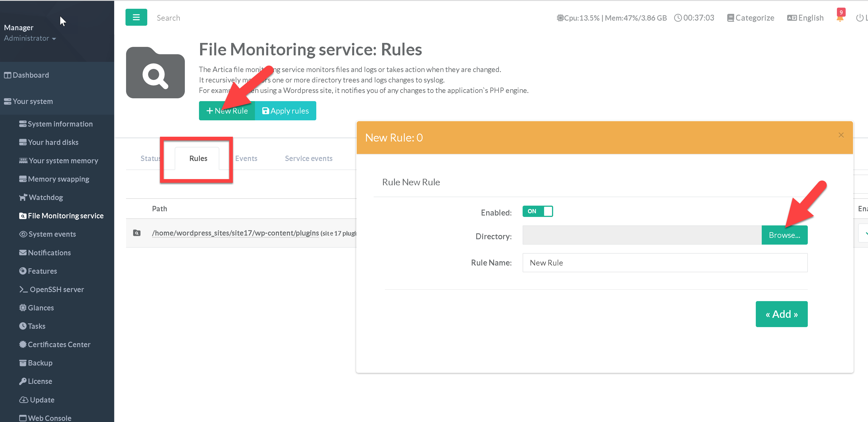Switch to the Service events tab

coord(308,158)
